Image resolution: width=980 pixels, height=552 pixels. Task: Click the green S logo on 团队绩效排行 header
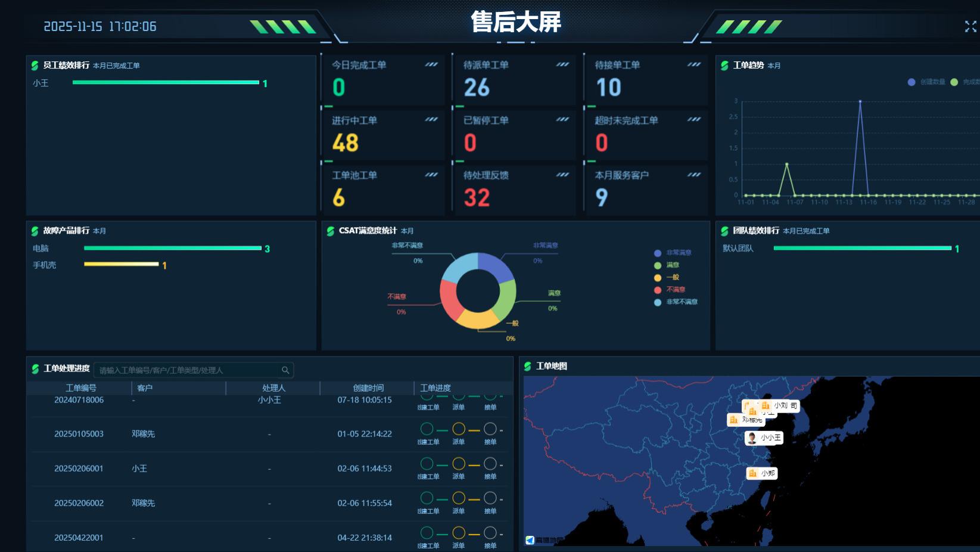coord(724,231)
